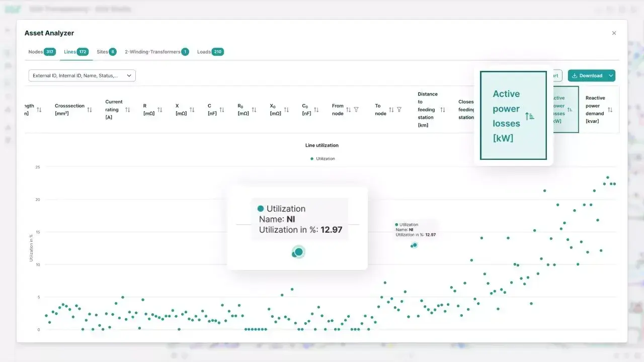Open the To node filter funnel

click(399, 110)
